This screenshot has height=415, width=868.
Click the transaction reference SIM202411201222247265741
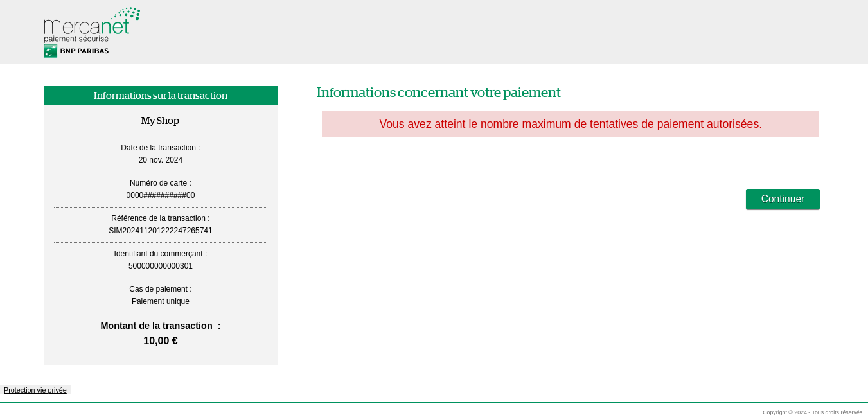click(x=160, y=231)
